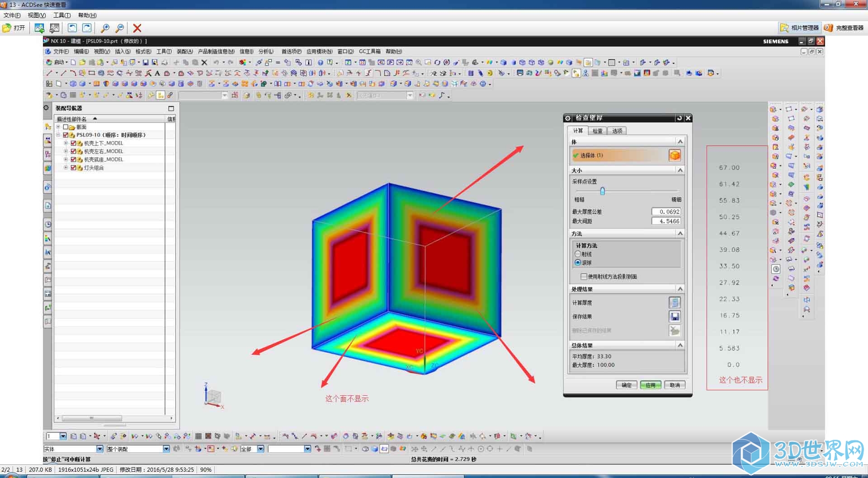This screenshot has height=478, width=868.
Task: Expand the 截面 tree node
Action: pos(58,127)
